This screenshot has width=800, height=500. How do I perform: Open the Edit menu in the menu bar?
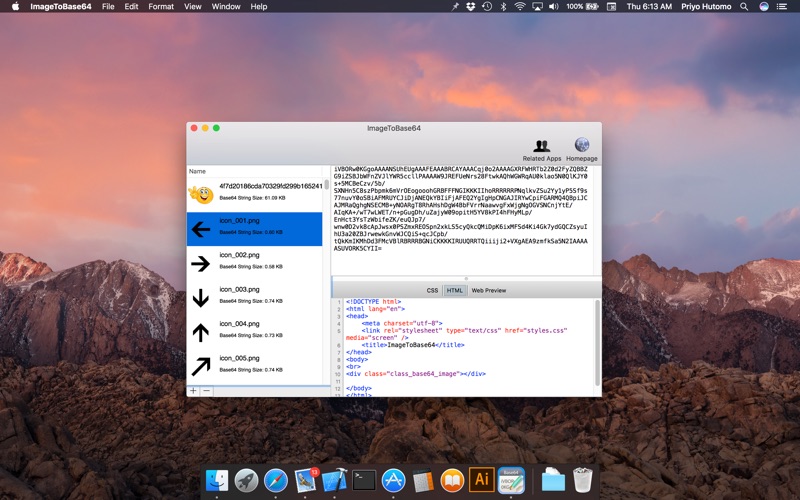(131, 6)
